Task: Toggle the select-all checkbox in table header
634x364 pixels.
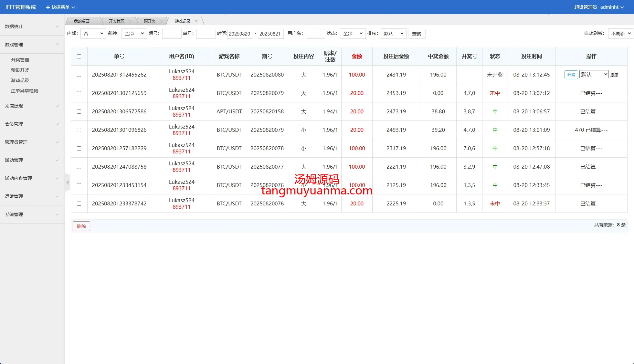Action: tap(79, 57)
